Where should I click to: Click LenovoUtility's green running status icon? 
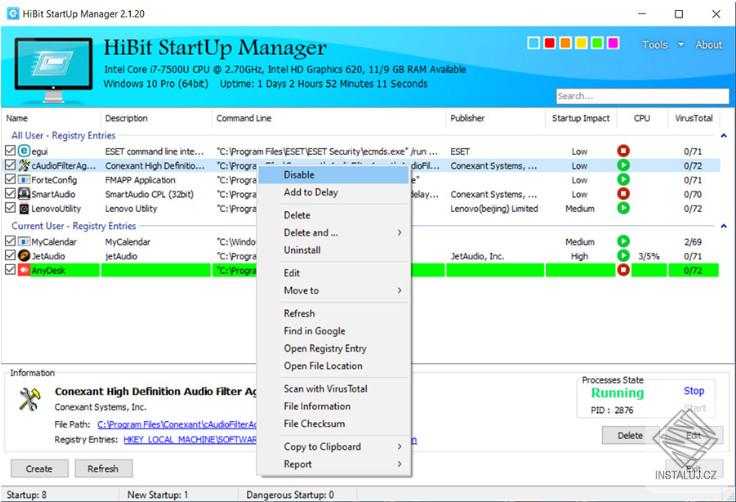[x=623, y=208]
